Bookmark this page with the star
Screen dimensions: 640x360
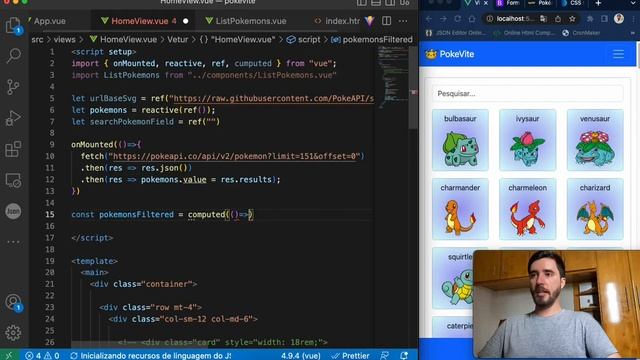tap(572, 19)
